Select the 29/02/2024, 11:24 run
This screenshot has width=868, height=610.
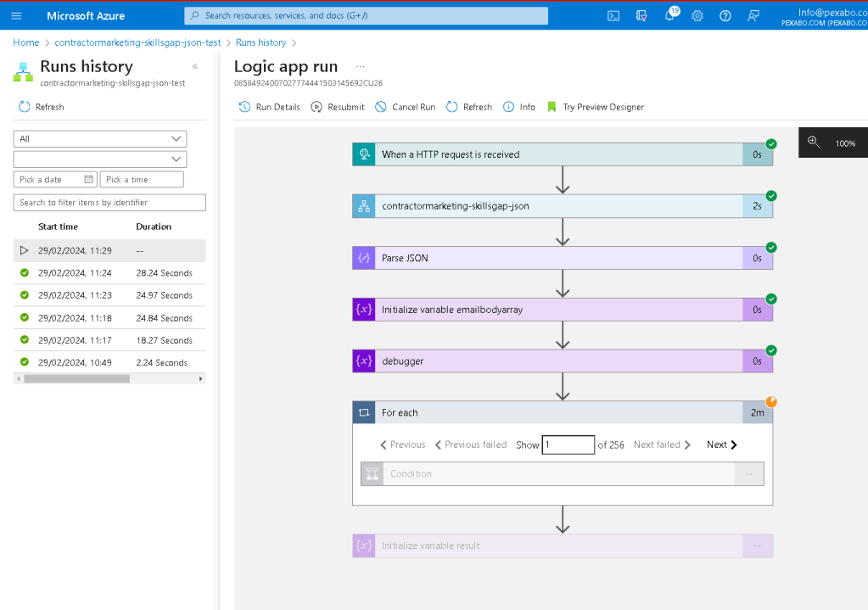[109, 273]
